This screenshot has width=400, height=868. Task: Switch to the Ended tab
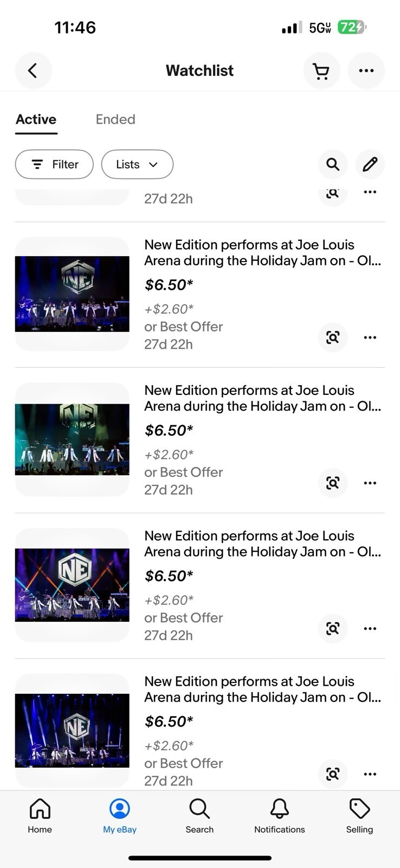115,119
